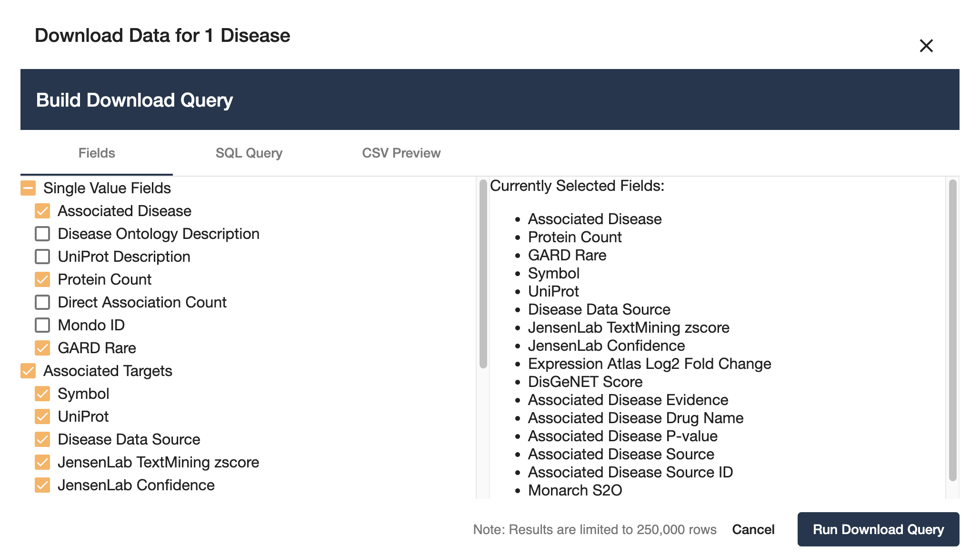Cancel the download dialog
The height and width of the screenshot is (555, 980).
[x=753, y=529]
